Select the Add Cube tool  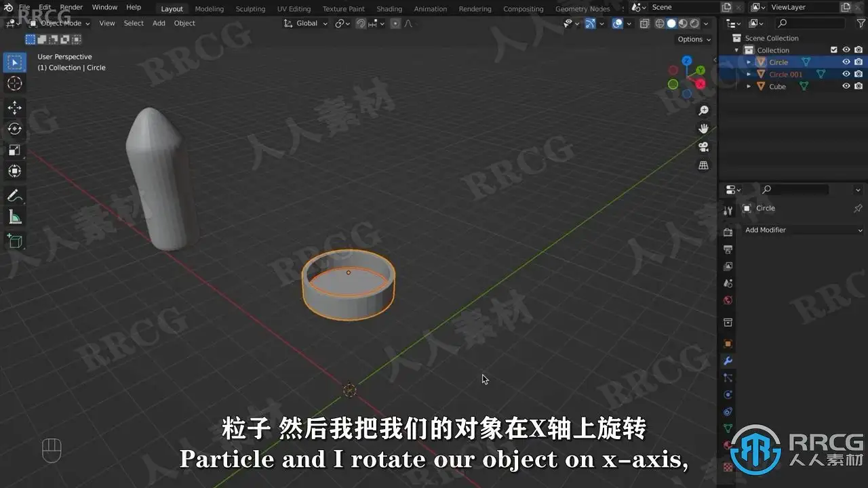coord(14,241)
